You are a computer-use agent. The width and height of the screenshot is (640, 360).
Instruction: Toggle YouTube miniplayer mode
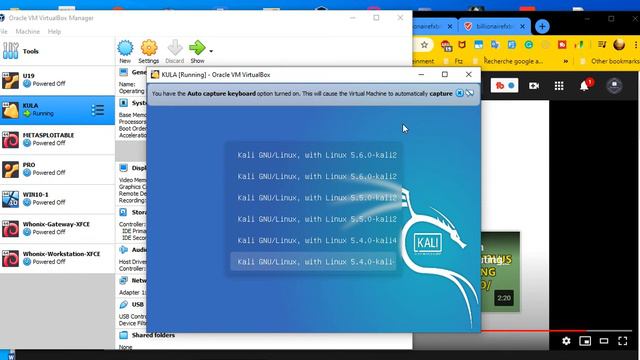pyautogui.click(x=585, y=341)
